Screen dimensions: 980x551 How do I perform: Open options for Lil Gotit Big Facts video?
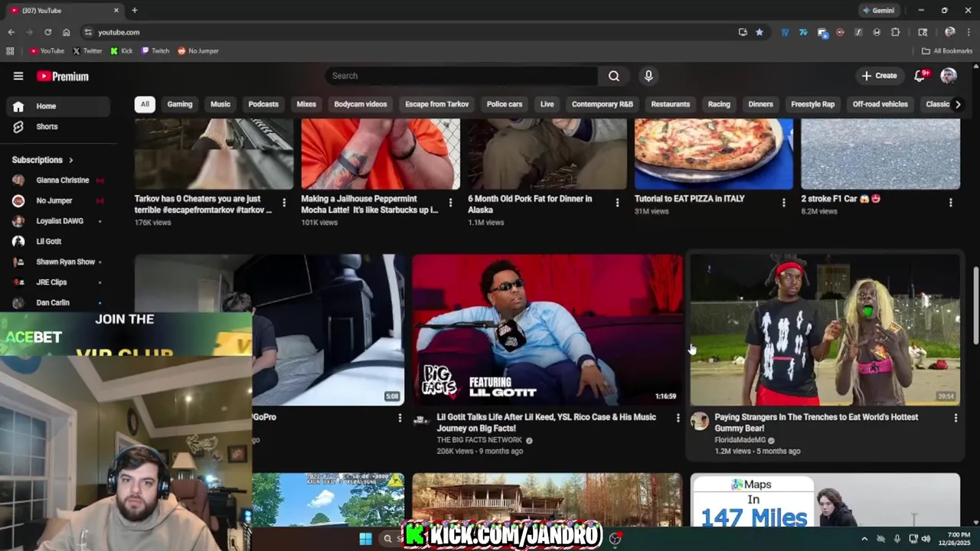pos(678,418)
